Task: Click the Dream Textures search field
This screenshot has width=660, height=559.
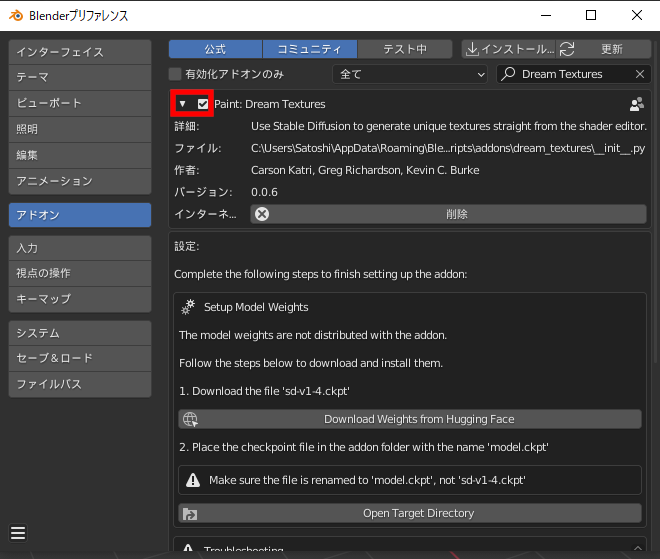Action: pos(574,74)
